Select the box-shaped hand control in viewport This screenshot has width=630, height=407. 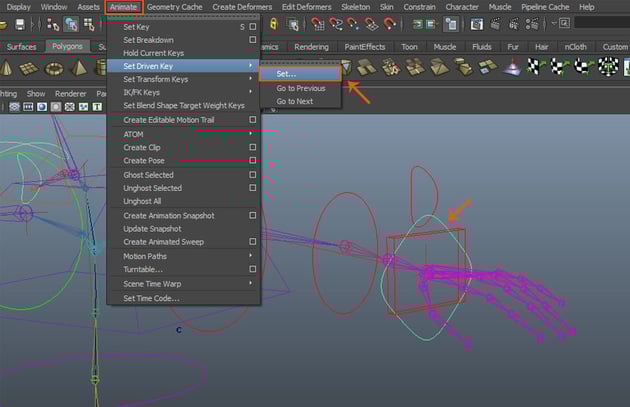tap(426, 271)
